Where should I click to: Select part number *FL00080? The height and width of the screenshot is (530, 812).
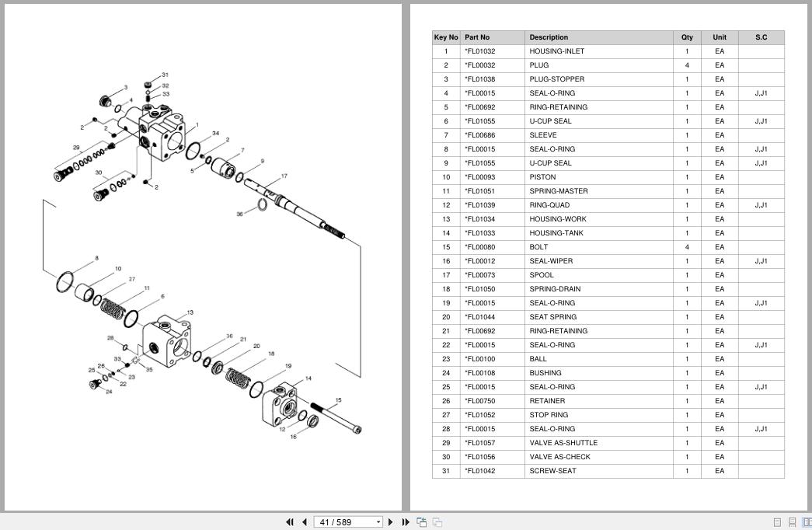point(479,247)
